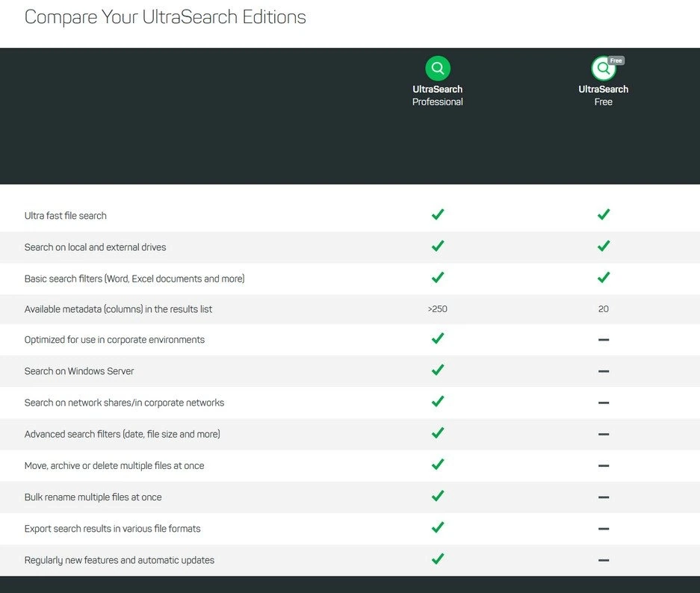Click Professional checkmark for Basic search filters
Viewport: 700px width, 593px height.
pos(438,278)
